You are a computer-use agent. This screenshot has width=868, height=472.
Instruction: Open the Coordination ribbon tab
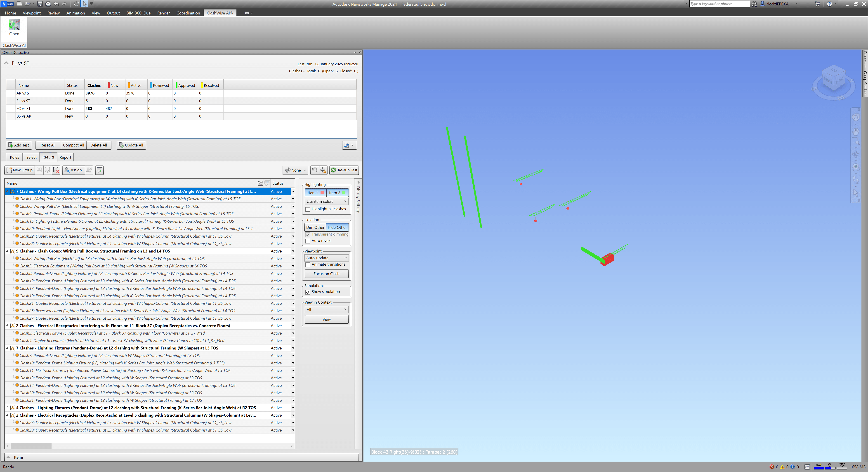[x=188, y=13]
